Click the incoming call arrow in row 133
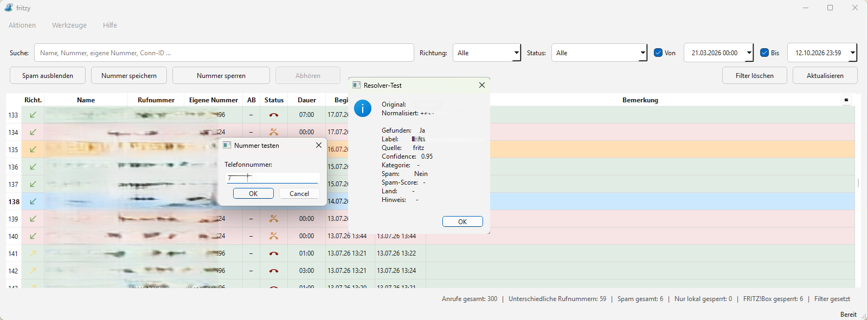868x320 pixels. [33, 115]
